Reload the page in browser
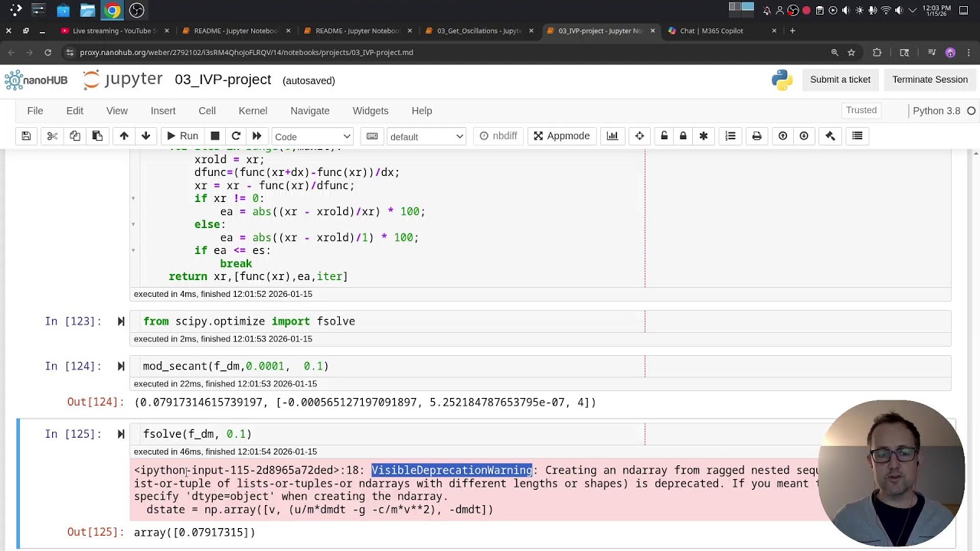 click(47, 52)
